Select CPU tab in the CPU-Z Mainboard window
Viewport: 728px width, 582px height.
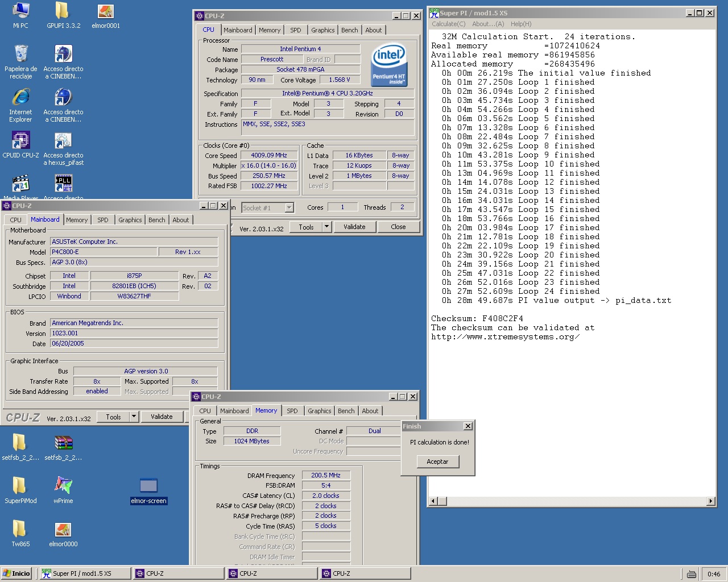tap(16, 220)
